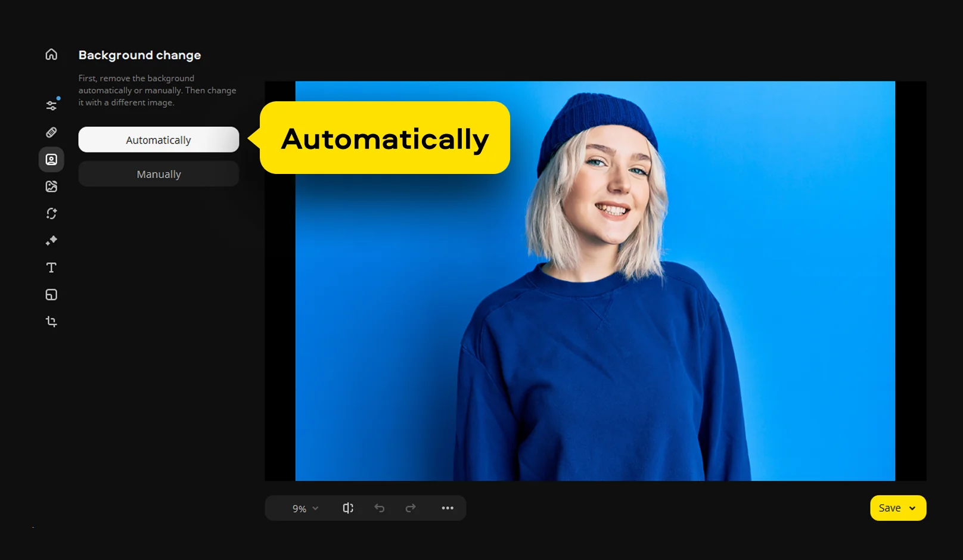Open the Adjustments sliders tool

pyautogui.click(x=51, y=105)
